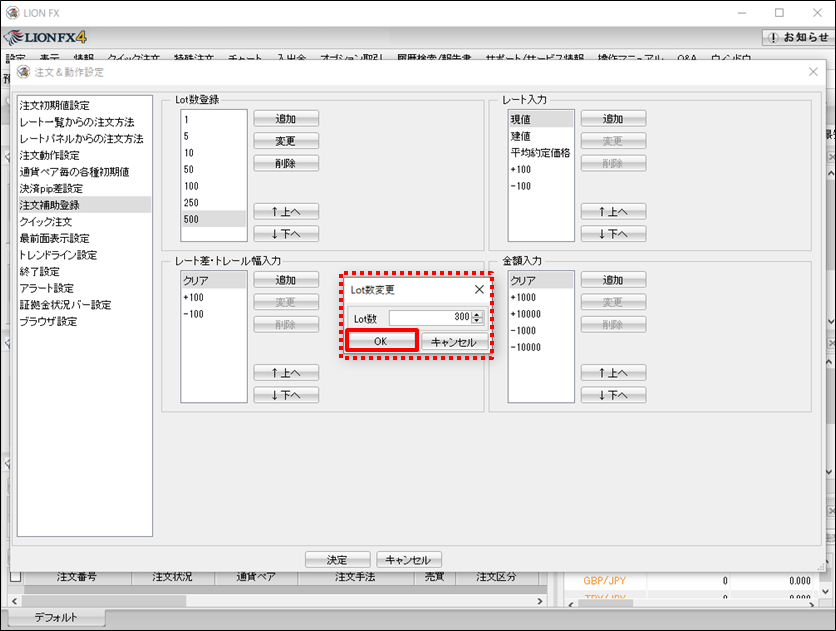The image size is (836, 631).
Task: Select lot value 1 in Lot数登録 list
Action: 214,119
